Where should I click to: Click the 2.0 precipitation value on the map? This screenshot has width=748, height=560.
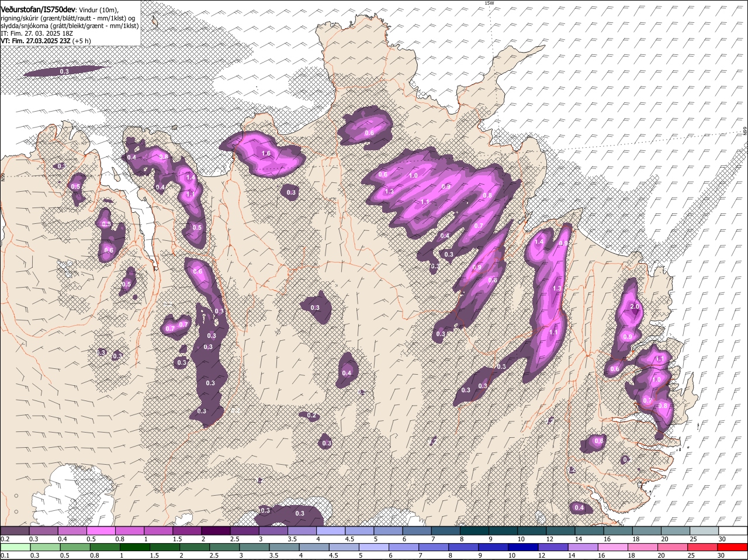click(635, 307)
